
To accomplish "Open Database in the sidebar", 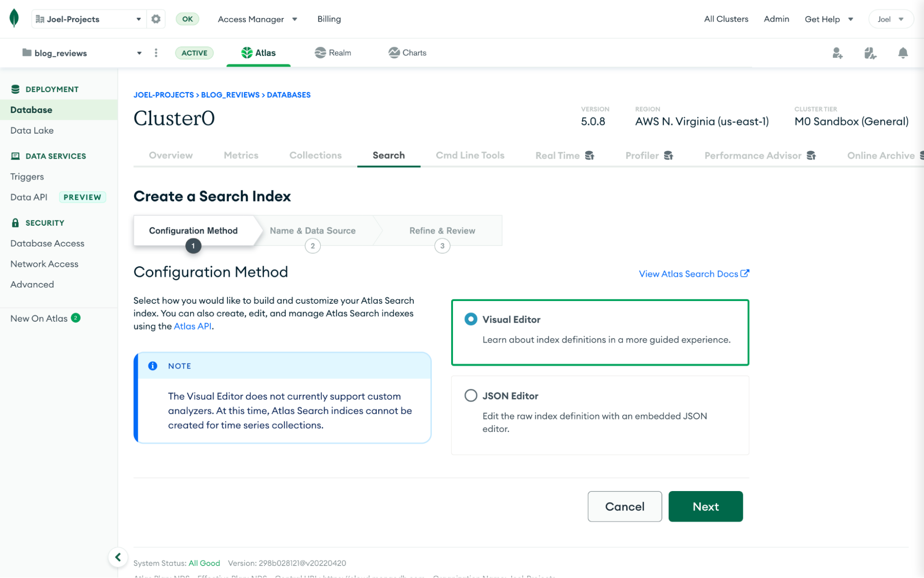I will tap(59, 110).
